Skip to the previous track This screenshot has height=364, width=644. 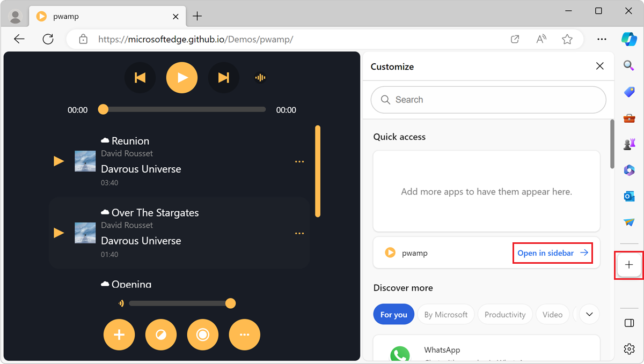140,77
